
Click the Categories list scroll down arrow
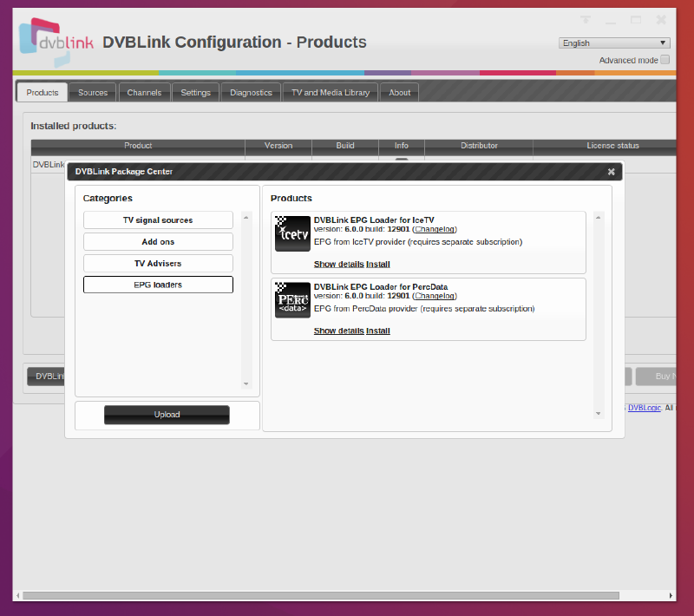246,383
